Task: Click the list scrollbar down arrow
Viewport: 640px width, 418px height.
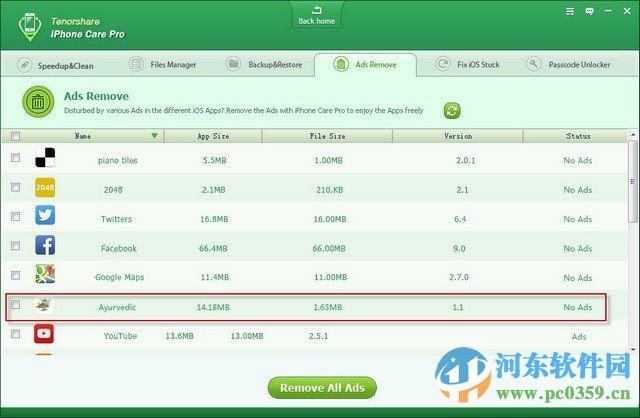Action: click(x=633, y=349)
